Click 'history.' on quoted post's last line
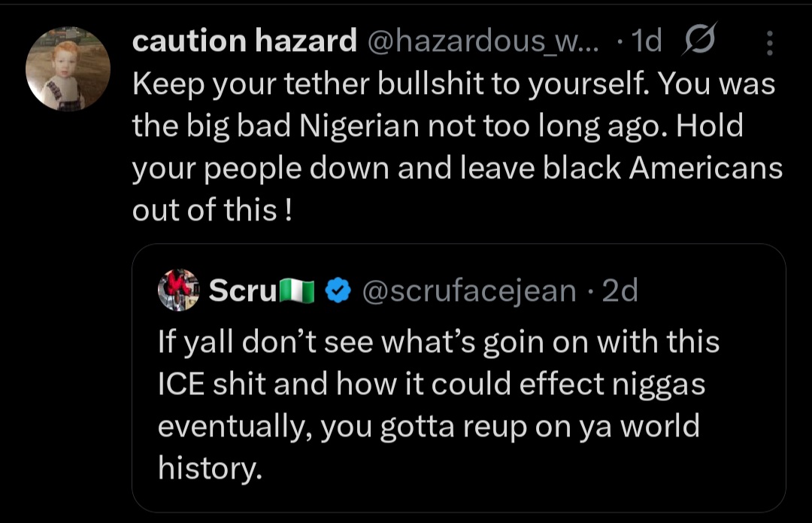Screen dimensions: 812x523 click(211, 469)
